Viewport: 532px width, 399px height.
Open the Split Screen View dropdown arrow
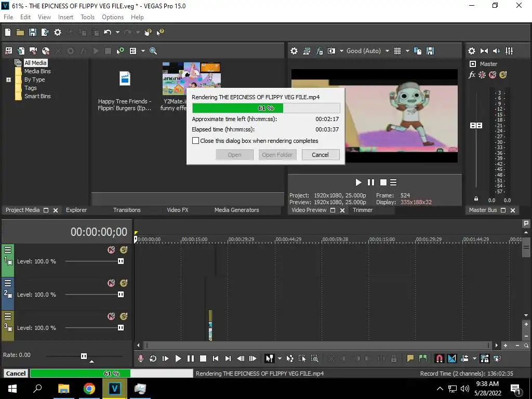(341, 51)
